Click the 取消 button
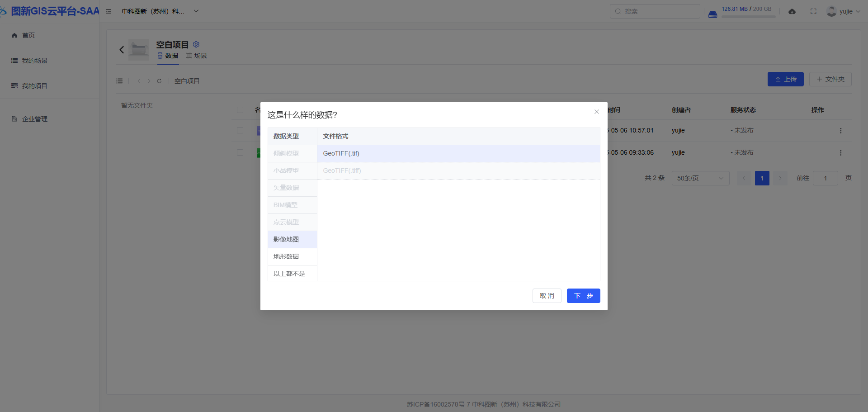 (547, 296)
